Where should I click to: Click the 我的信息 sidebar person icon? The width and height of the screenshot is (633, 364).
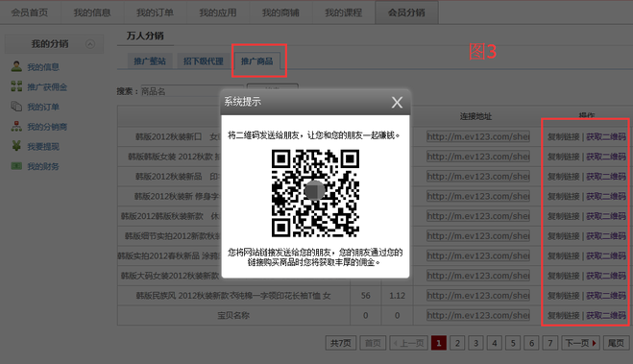click(x=16, y=66)
